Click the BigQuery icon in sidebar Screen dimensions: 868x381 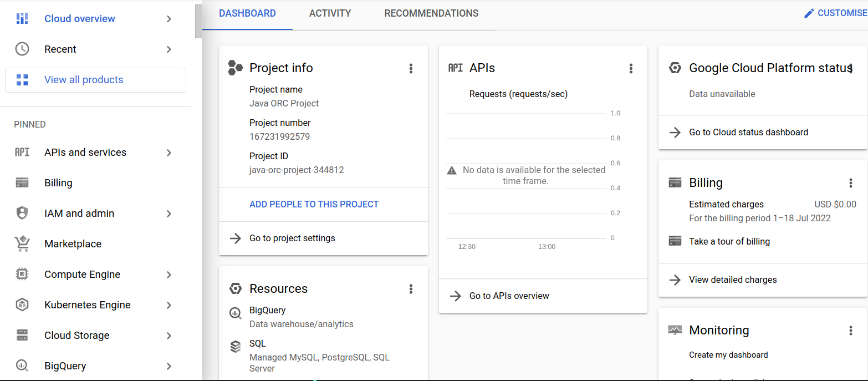coord(22,365)
